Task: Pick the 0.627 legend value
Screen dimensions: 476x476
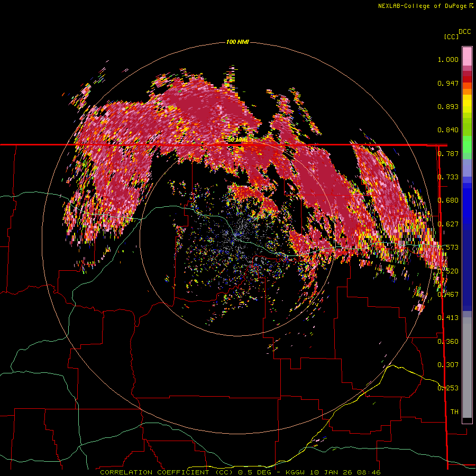Action: click(448, 224)
